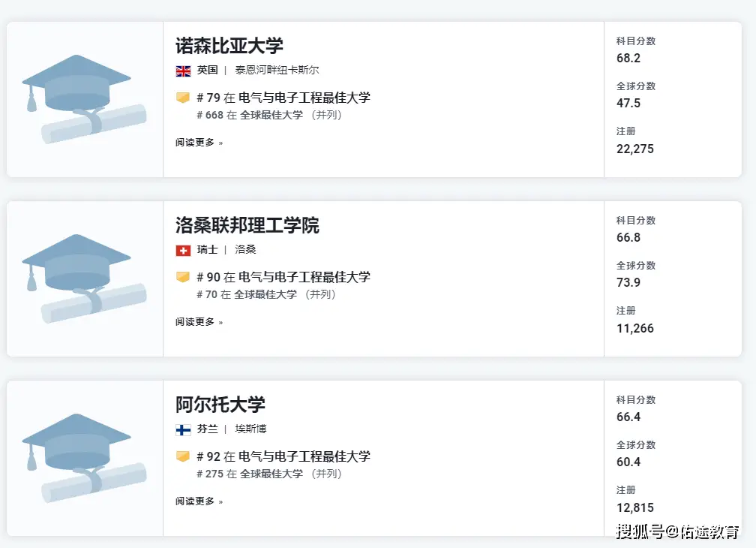Image resolution: width=756 pixels, height=548 pixels.
Task: Click the Finland flag icon
Action: [x=183, y=429]
